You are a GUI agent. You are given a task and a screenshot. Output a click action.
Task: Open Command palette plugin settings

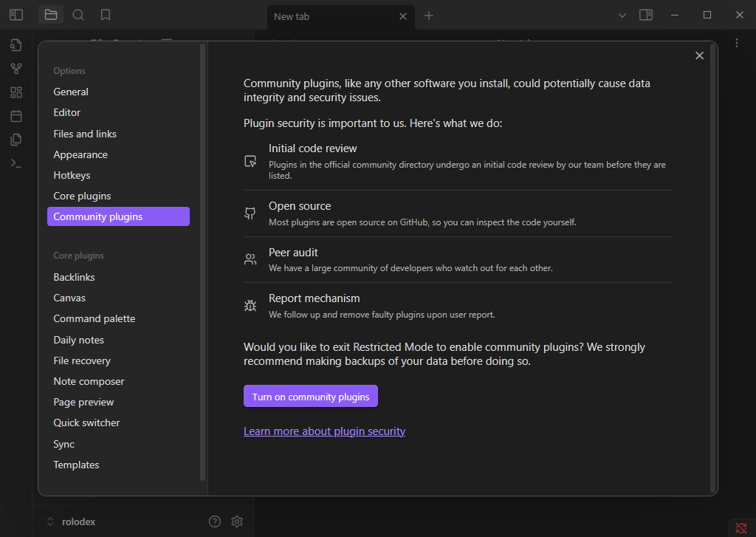tap(119, 318)
